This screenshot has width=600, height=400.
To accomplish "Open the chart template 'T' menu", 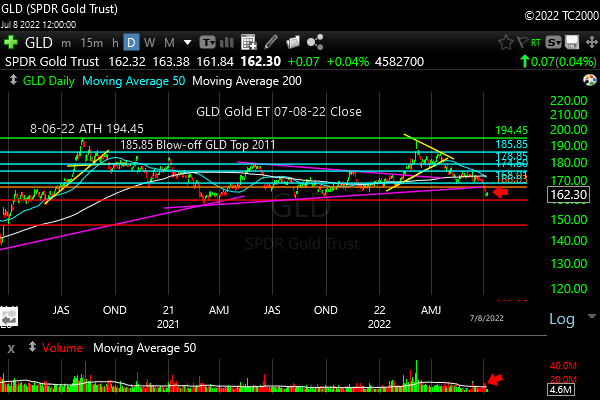I will pos(207,42).
